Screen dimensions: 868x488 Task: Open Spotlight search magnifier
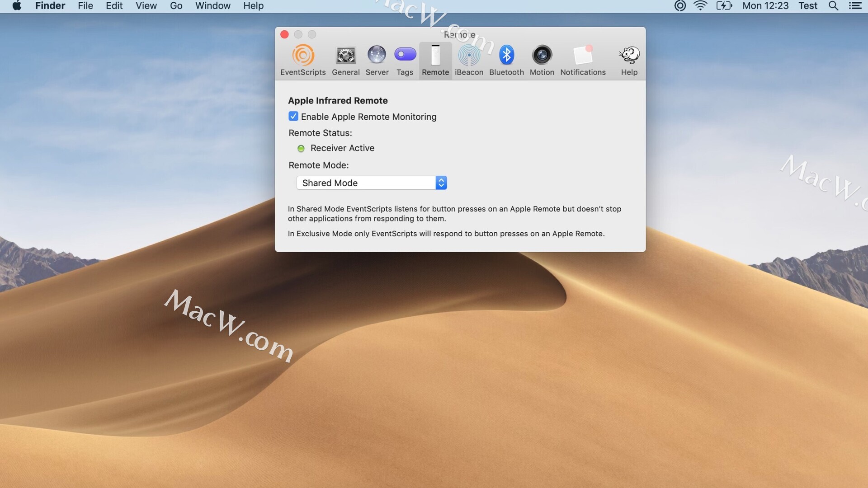pos(833,6)
